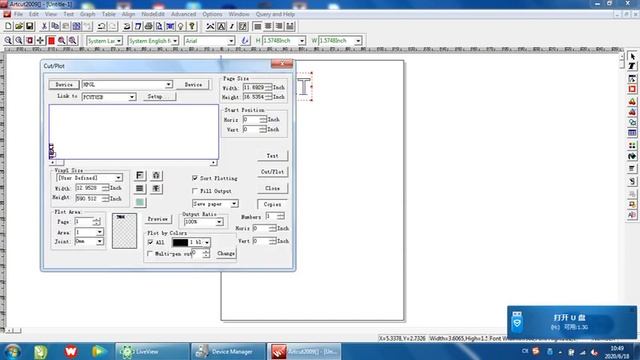This screenshot has width=640, height=360.
Task: Click the Page Size Width input field
Action: (254, 87)
